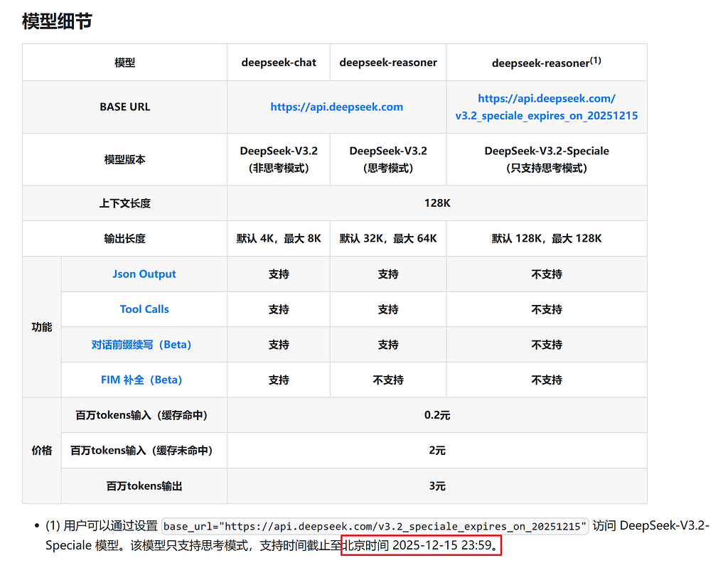Viewport: 728px width, 563px height.
Task: Click the 模型 column header cell
Action: (x=125, y=63)
